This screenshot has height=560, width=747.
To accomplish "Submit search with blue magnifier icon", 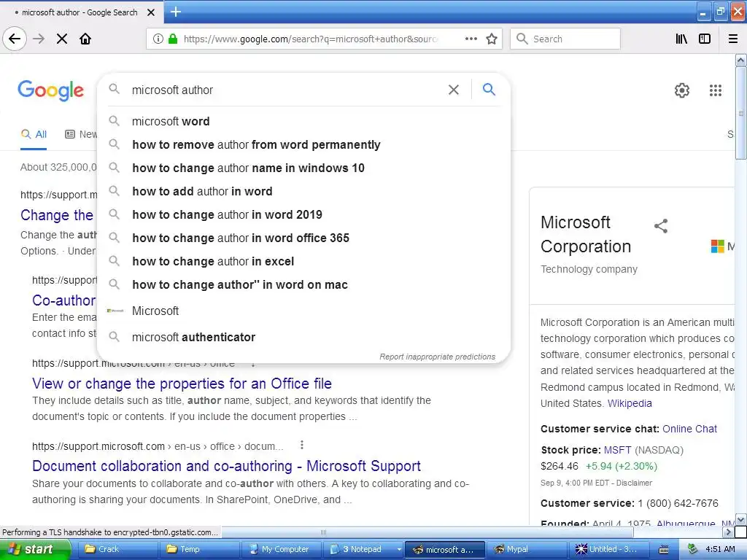I will tap(489, 89).
